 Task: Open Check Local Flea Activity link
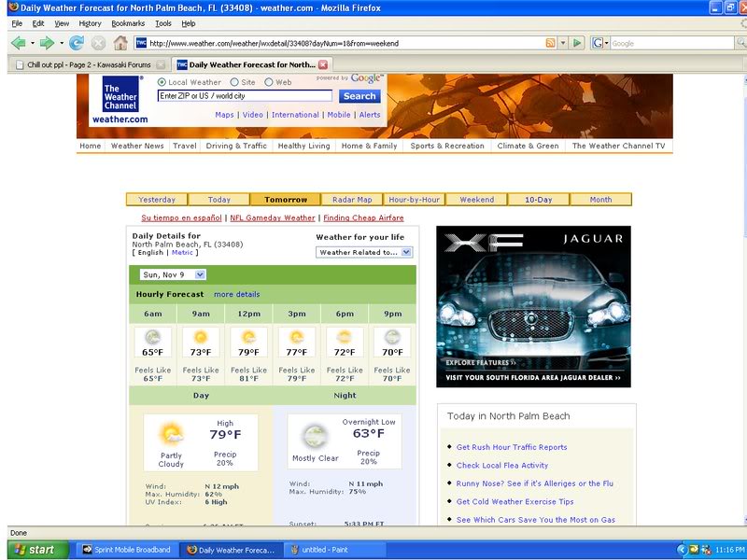tap(502, 465)
